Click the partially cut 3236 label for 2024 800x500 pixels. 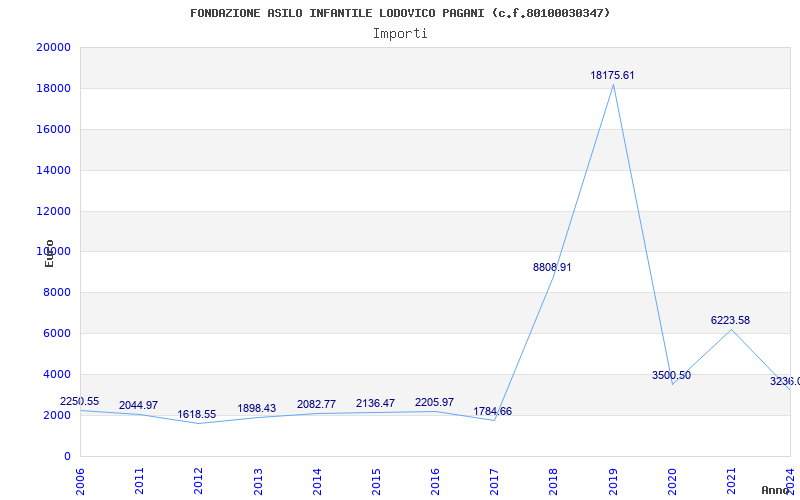pos(785,382)
